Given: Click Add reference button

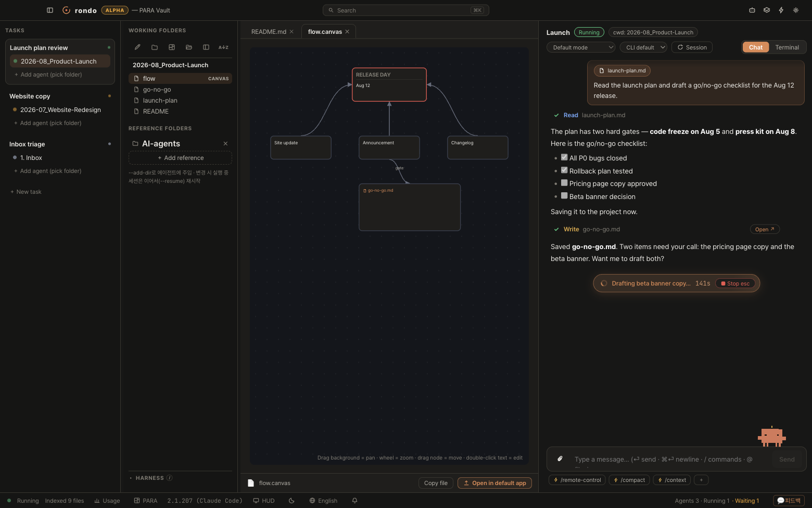Looking at the screenshot, I should click(x=180, y=158).
